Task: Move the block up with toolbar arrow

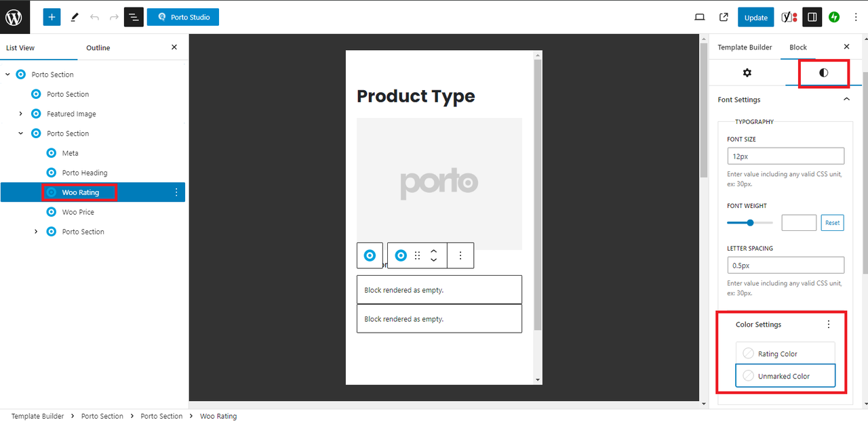Action: (434, 250)
